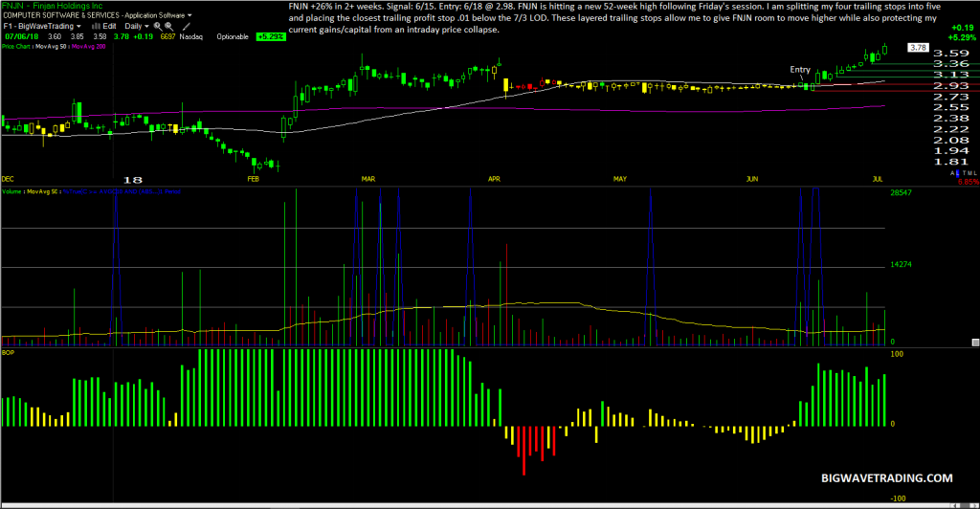Click the MAR month axis label
Image resolution: width=980 pixels, height=509 pixels.
368,179
